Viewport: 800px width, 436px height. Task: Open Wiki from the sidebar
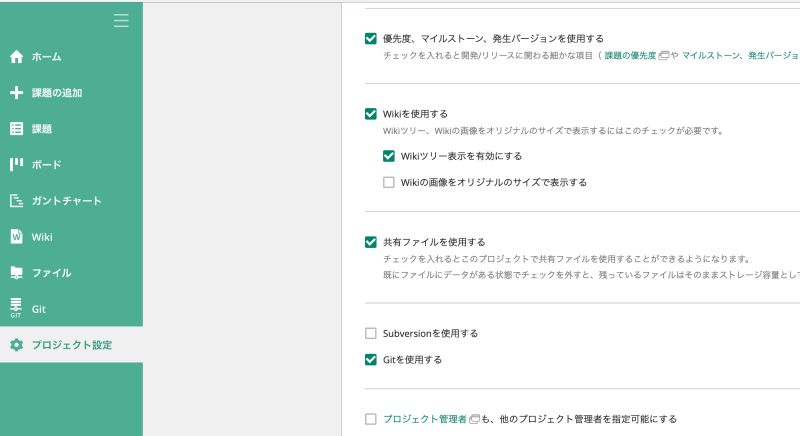71,237
